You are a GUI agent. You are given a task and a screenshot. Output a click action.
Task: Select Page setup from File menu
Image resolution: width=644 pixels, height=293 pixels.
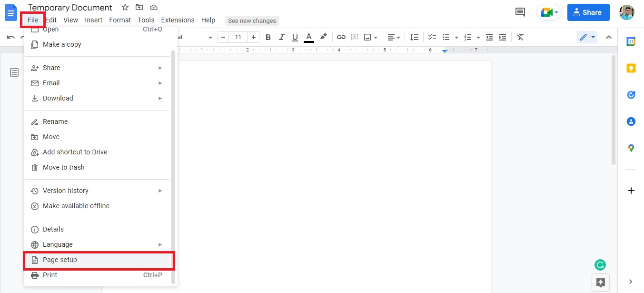pos(60,260)
